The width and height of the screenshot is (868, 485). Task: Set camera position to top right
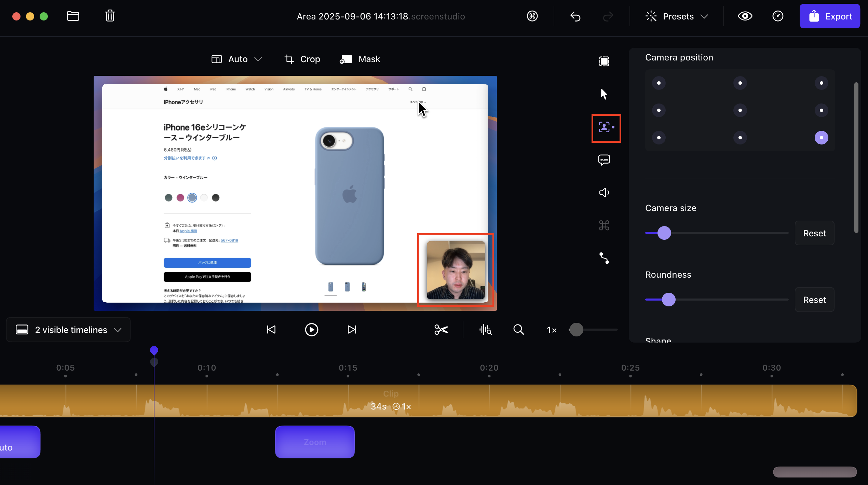pos(822,83)
